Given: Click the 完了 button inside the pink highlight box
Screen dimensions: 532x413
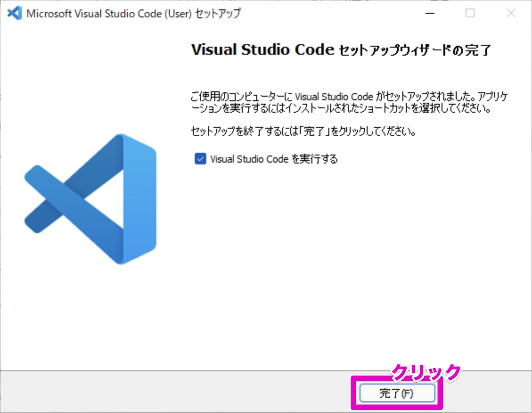Looking at the screenshot, I should click(x=397, y=393).
